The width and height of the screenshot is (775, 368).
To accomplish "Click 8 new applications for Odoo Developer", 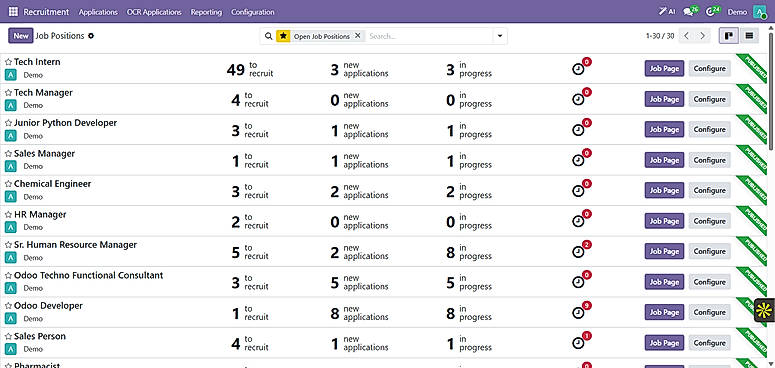I will click(359, 313).
